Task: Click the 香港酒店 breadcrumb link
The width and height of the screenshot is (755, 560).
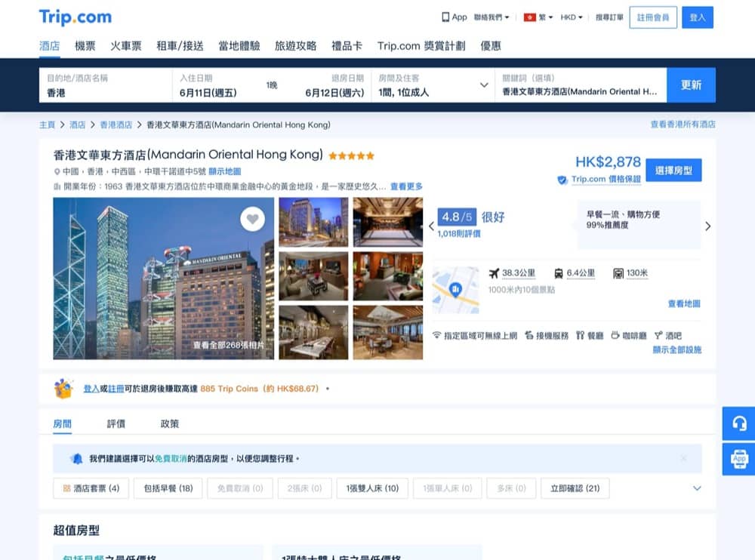Action: coord(116,125)
